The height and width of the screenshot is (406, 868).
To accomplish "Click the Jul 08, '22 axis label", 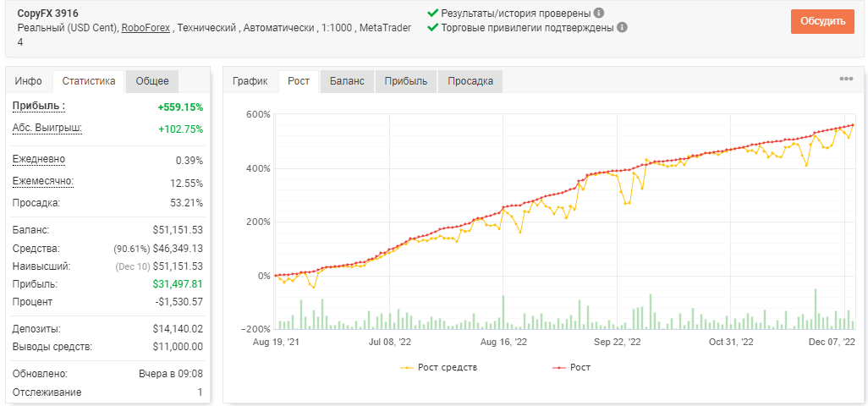I will tap(389, 343).
